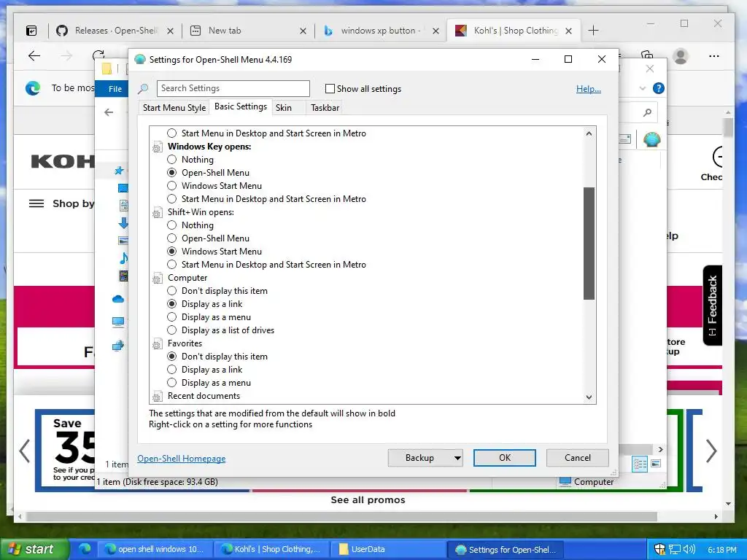Click the search magnifier icon in Open-Shell settings
Screen dimensions: 747x560
pos(143,88)
